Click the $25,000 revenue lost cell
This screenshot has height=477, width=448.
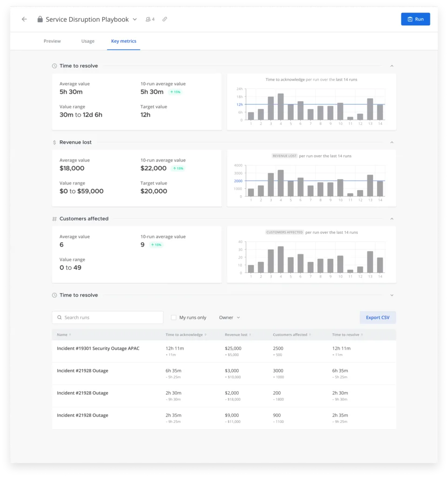pyautogui.click(x=233, y=348)
